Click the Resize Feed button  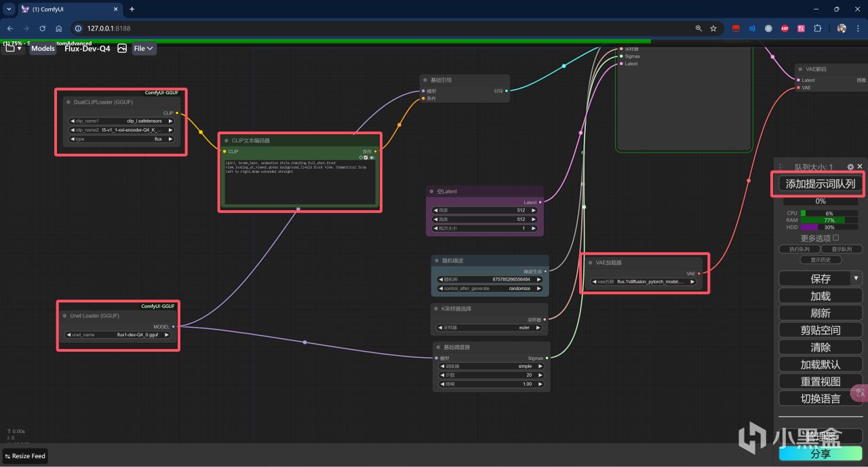25,455
